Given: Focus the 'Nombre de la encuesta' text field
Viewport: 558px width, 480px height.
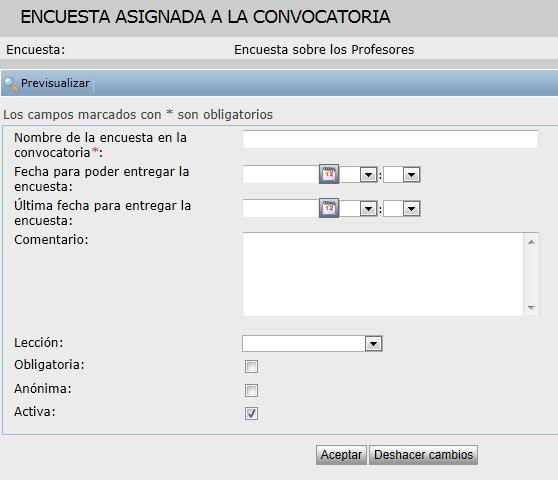Looking at the screenshot, I should click(x=390, y=139).
